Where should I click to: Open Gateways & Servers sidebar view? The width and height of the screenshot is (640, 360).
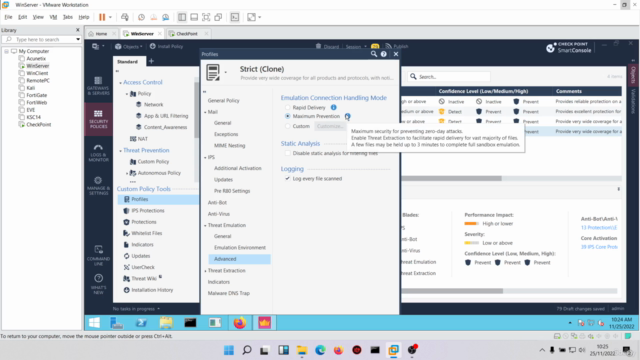tap(98, 85)
